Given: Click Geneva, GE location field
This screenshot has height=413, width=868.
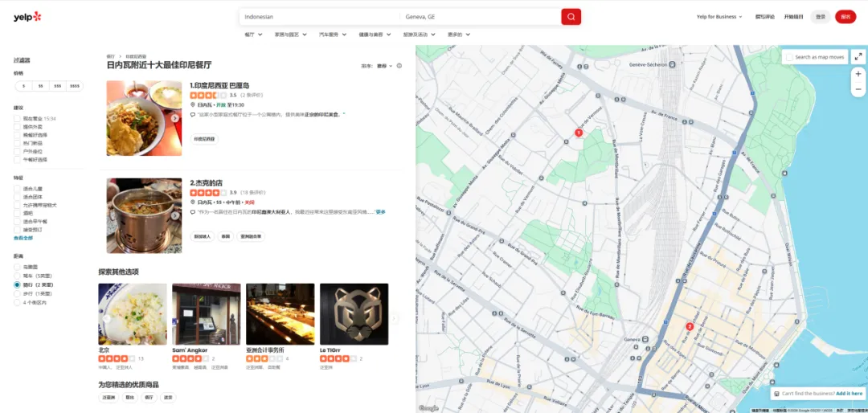Looking at the screenshot, I should tap(481, 17).
